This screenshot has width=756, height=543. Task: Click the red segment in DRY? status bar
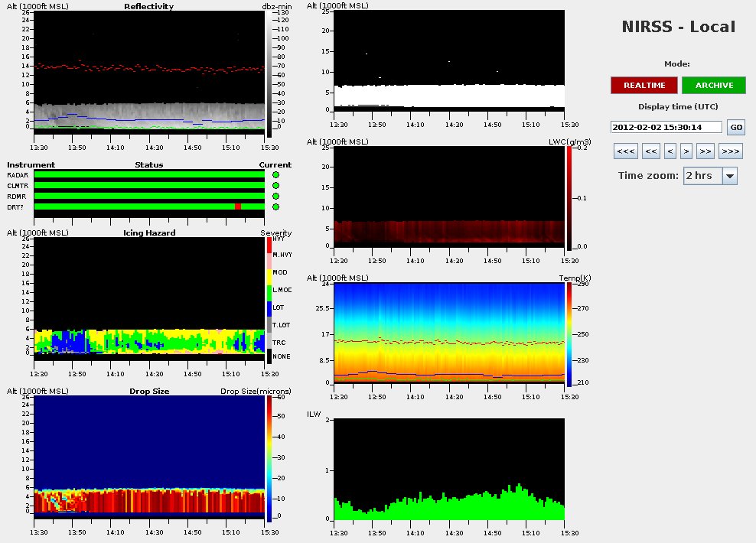pos(238,206)
